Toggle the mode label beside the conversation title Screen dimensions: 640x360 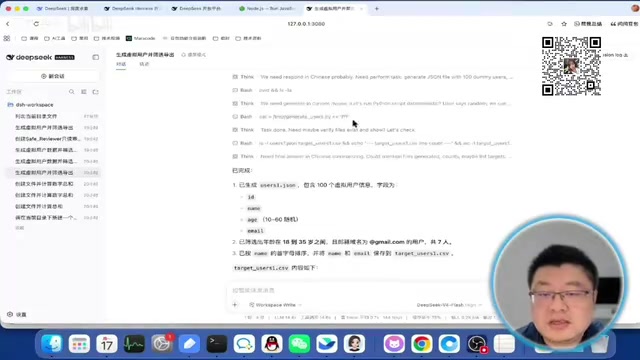point(194,55)
